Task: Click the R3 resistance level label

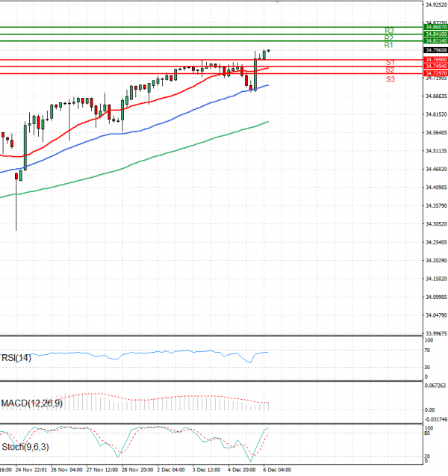Action: (x=389, y=31)
